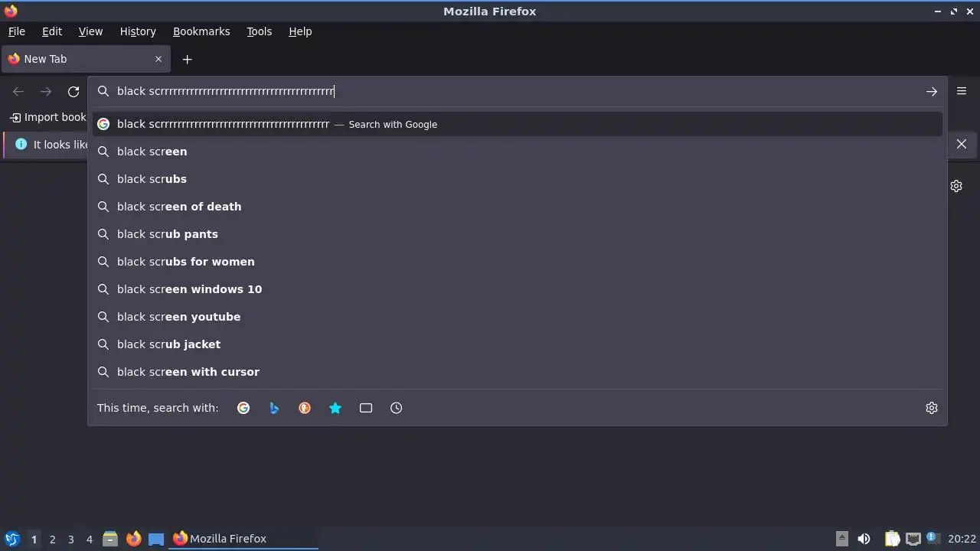The width and height of the screenshot is (980, 551).
Task: Open the Tools menu
Action: (259, 31)
